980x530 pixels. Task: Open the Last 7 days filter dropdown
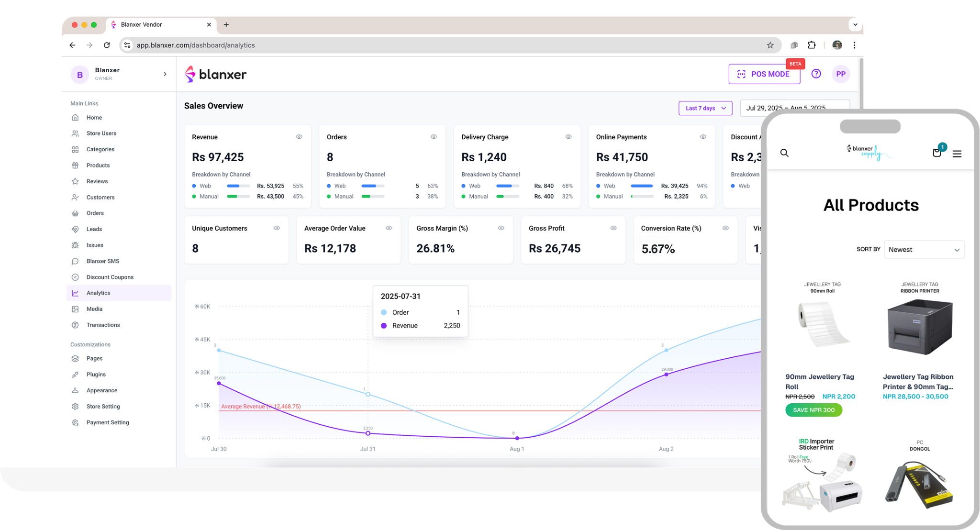[705, 108]
